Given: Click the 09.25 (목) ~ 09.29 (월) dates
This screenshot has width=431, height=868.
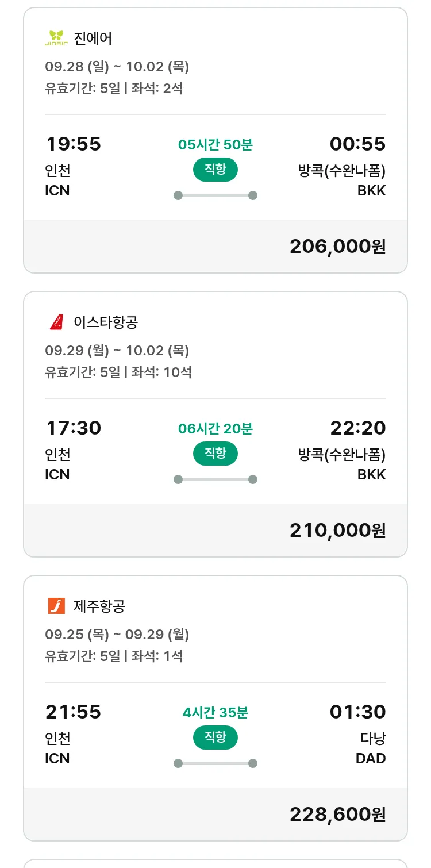Looking at the screenshot, I should pyautogui.click(x=117, y=635).
